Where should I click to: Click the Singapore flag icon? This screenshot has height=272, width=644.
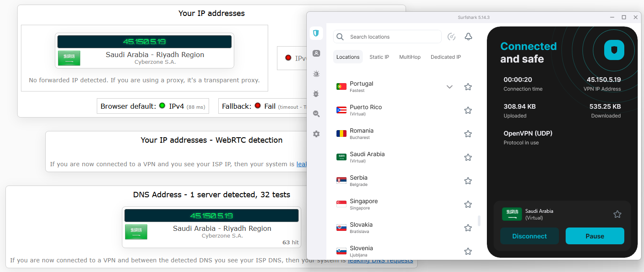(x=341, y=204)
